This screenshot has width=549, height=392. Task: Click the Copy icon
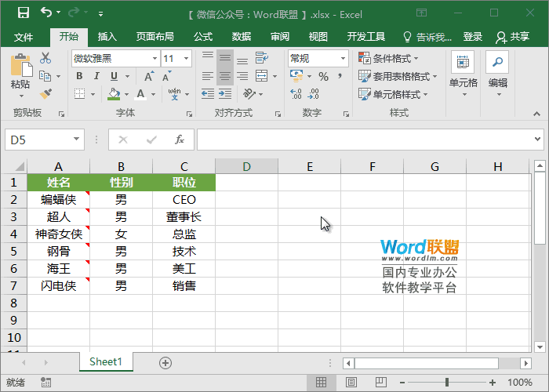[45, 76]
